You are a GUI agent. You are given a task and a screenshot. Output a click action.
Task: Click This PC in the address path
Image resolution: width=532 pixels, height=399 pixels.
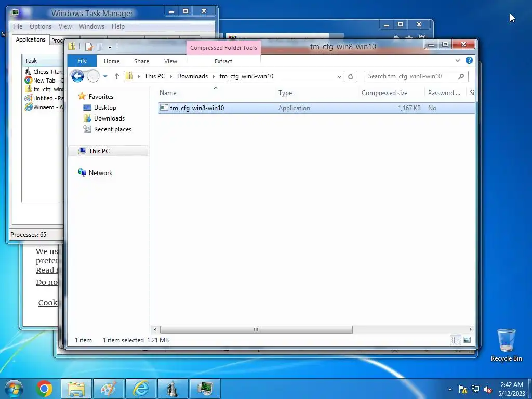click(155, 76)
